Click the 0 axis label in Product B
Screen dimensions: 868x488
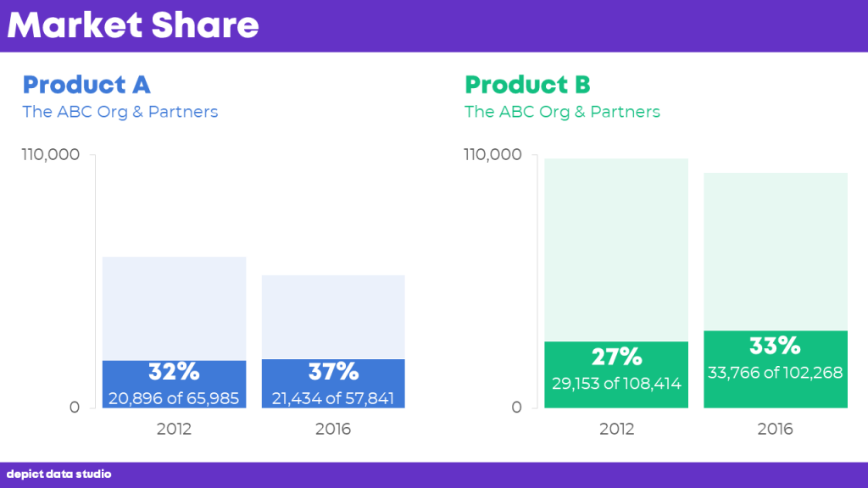pos(516,408)
